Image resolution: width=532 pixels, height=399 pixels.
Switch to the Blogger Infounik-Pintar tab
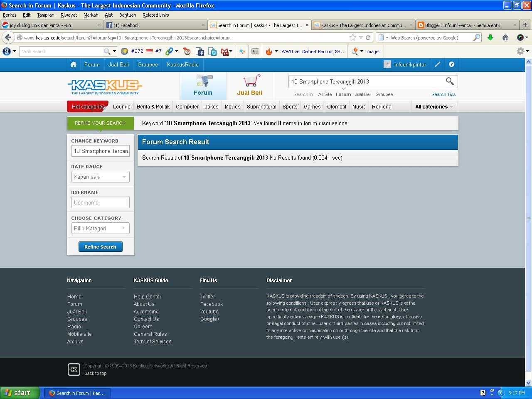click(x=467, y=25)
